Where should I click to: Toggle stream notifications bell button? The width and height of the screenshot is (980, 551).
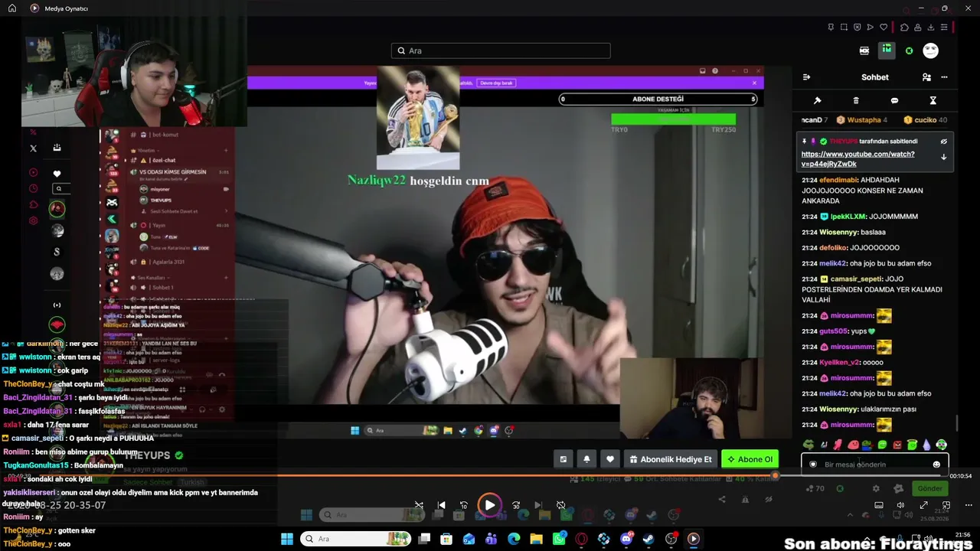click(586, 459)
